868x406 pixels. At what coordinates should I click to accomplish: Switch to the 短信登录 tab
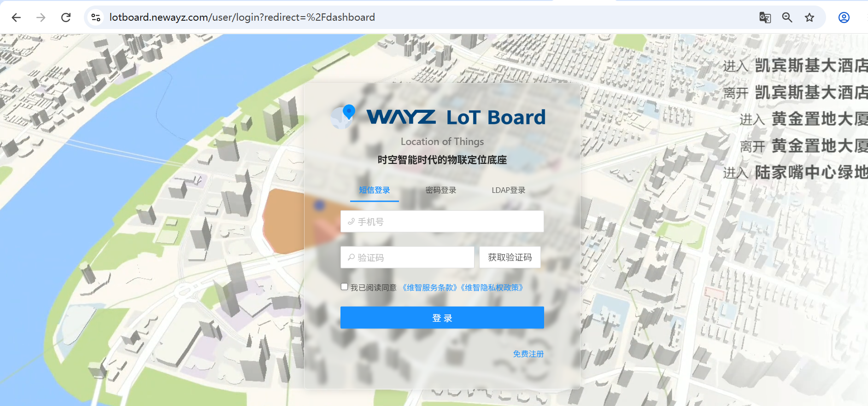[x=375, y=190]
